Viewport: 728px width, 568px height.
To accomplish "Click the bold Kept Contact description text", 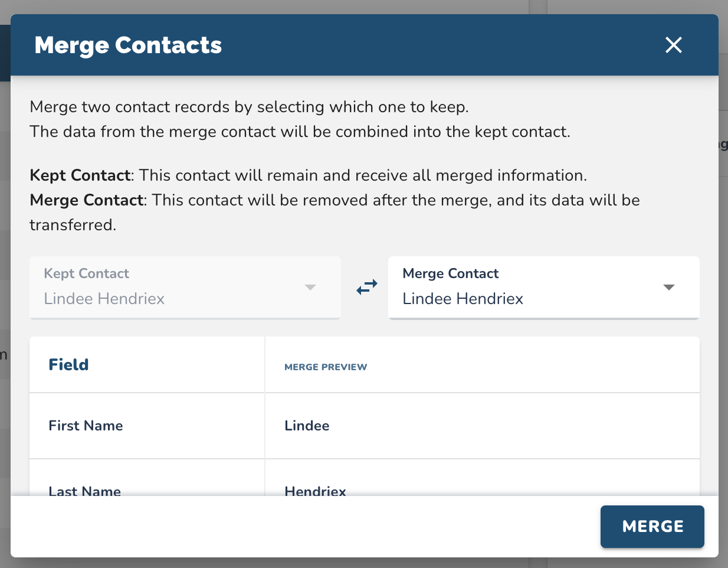I will [80, 175].
